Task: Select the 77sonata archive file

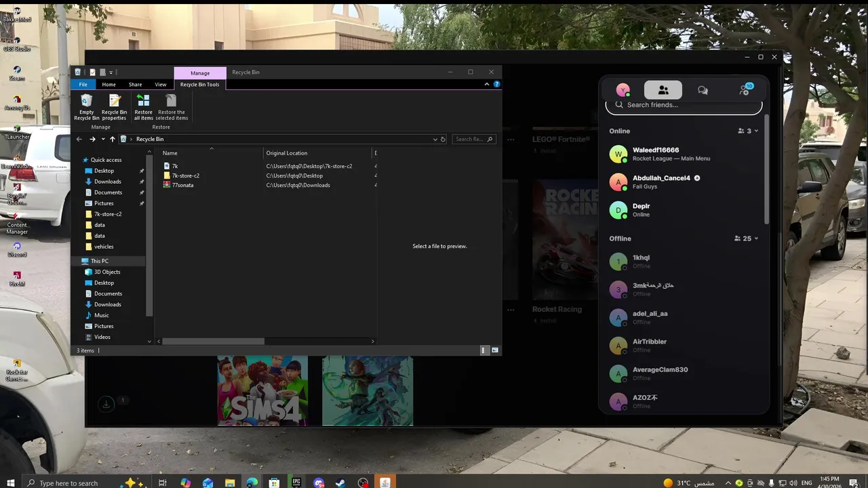Action: (178, 185)
